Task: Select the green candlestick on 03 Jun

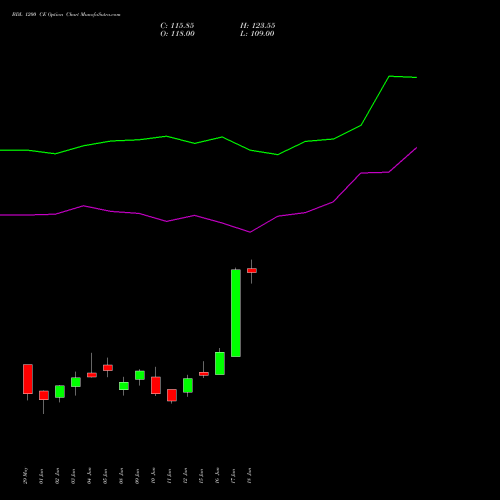Action: (76, 382)
